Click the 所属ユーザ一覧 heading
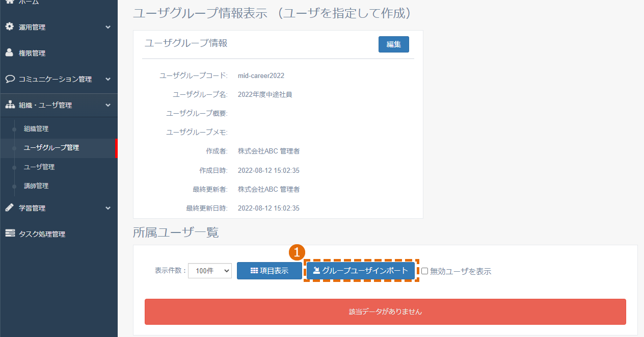This screenshot has height=337, width=644. pyautogui.click(x=176, y=232)
